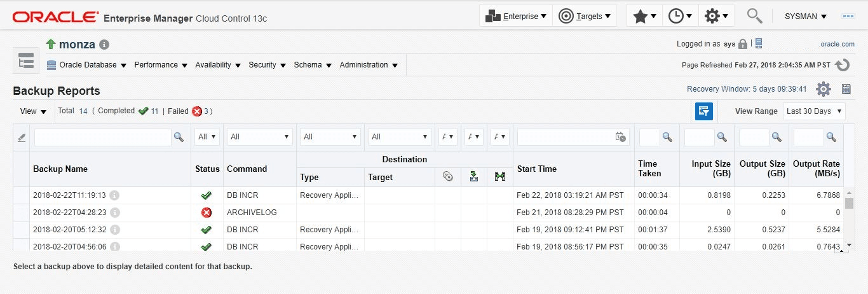Click the green binoculars column header icon
Image resolution: width=868 pixels, height=294 pixels.
tap(500, 177)
